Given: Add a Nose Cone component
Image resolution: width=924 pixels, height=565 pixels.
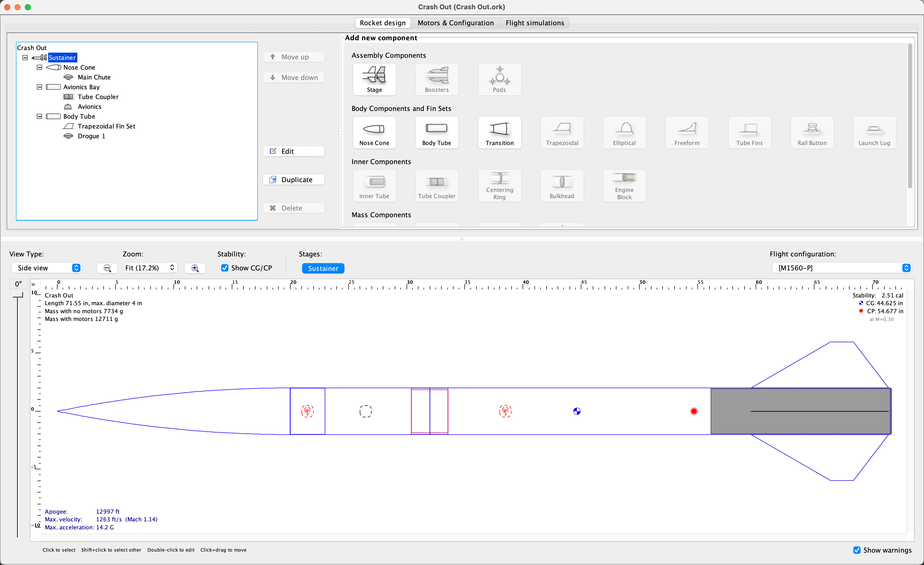Looking at the screenshot, I should (374, 132).
